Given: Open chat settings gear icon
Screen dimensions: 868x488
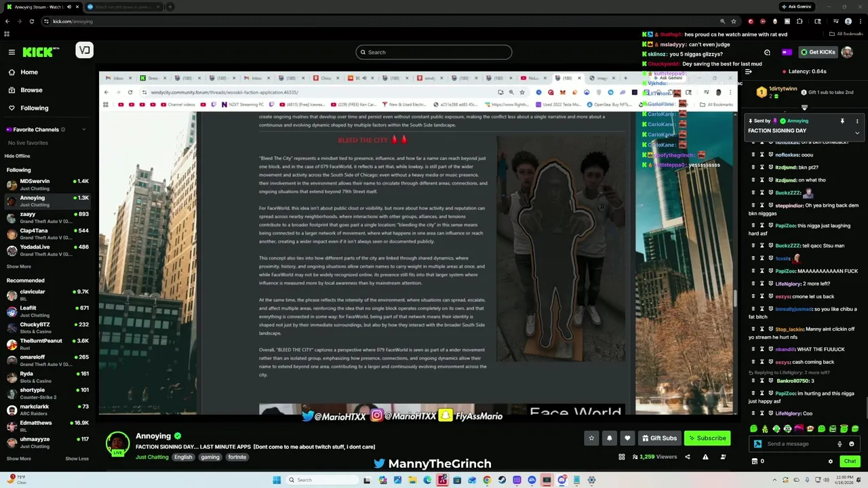Looking at the screenshot, I should pyautogui.click(x=830, y=462).
